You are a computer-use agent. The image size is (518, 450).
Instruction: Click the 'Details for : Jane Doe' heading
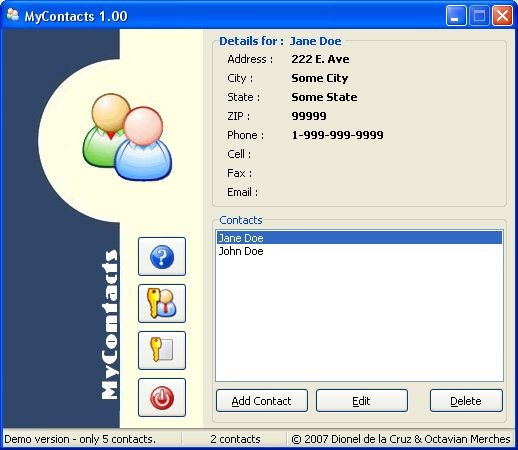click(x=280, y=41)
